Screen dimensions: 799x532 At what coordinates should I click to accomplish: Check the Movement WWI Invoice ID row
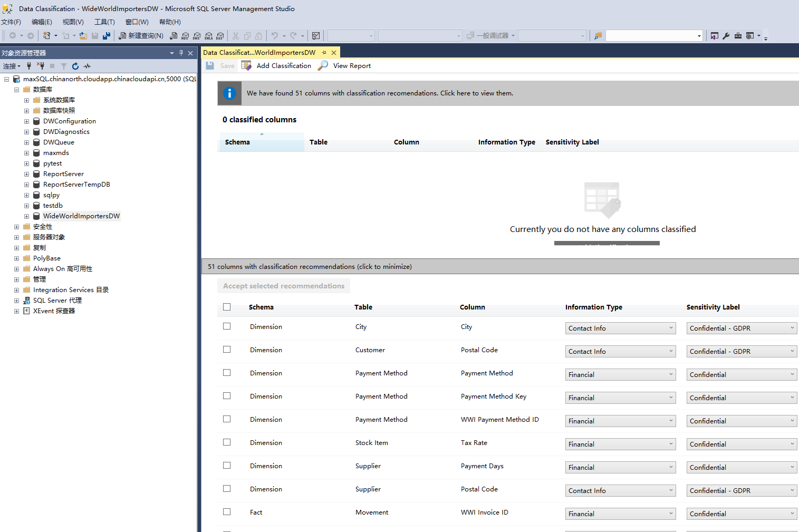point(227,512)
